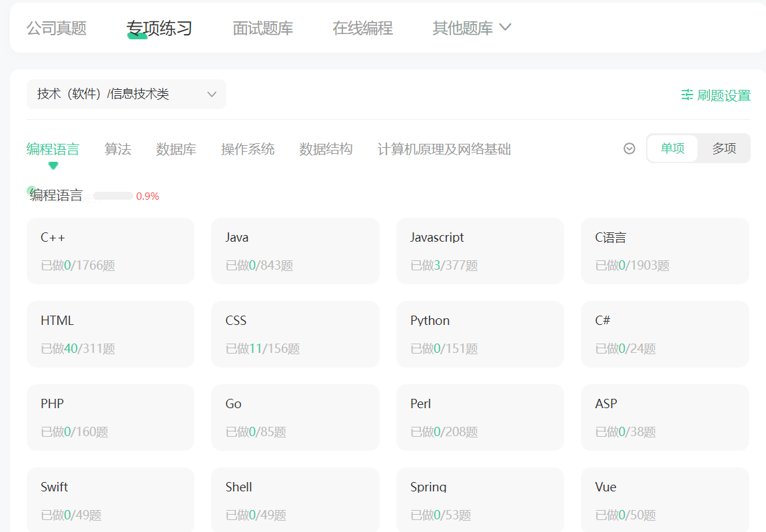766x532 pixels.
Task: Click the 已做40/311题 count text
Action: click(x=78, y=349)
